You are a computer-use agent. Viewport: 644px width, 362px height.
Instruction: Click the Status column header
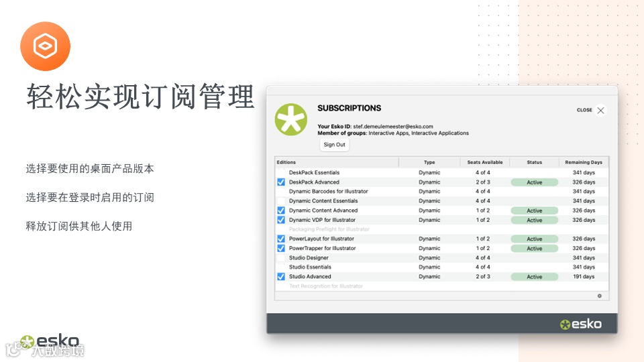pos(535,162)
